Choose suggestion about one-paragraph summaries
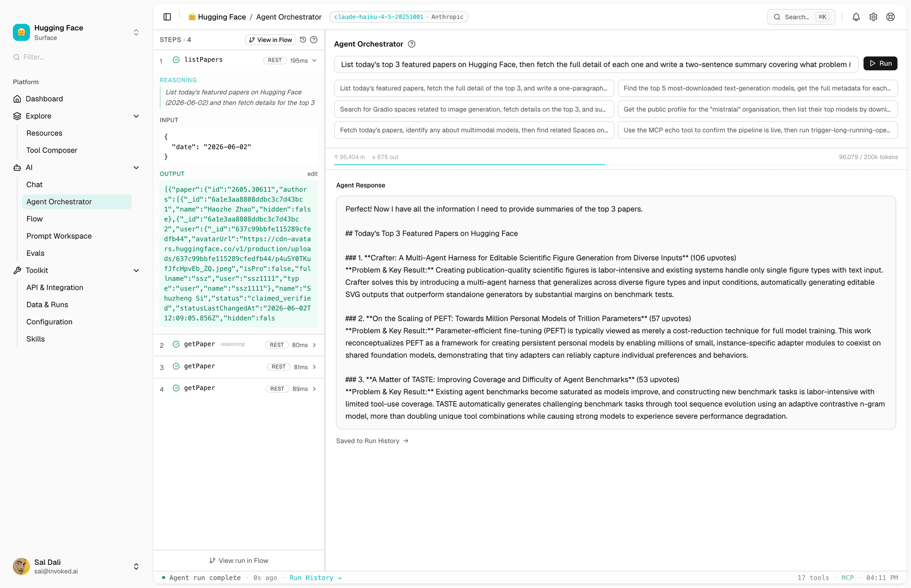 click(474, 88)
